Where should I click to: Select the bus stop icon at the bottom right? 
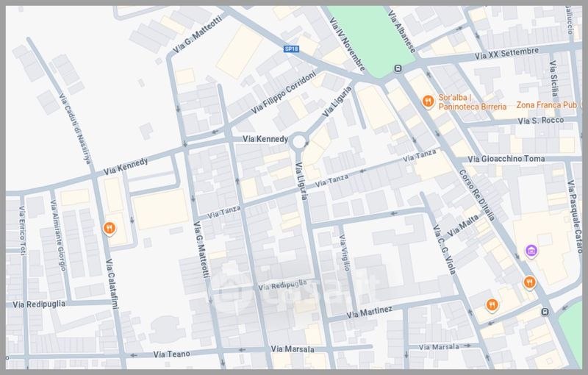(545, 312)
